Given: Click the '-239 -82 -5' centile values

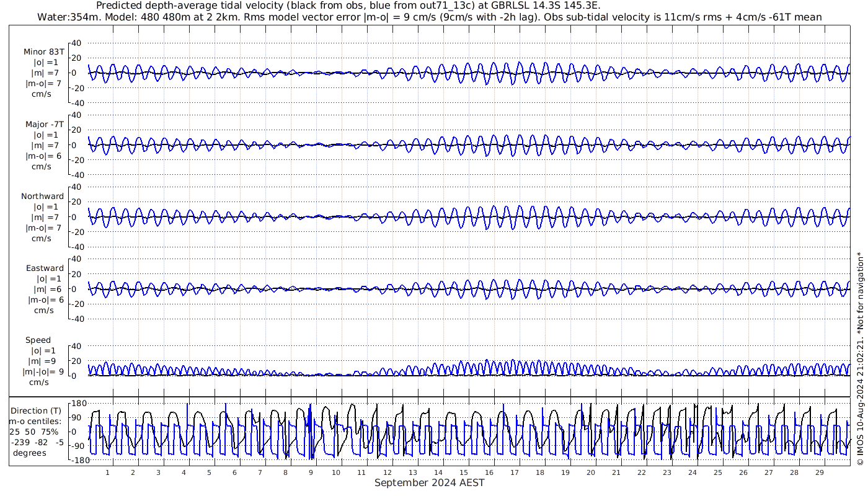Looking at the screenshot, I should coord(37,442).
